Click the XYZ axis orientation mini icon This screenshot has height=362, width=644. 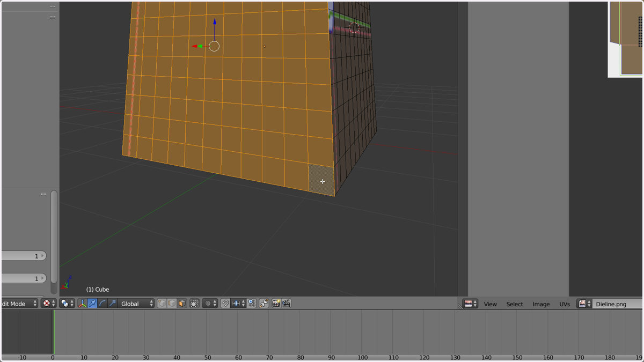(67, 283)
